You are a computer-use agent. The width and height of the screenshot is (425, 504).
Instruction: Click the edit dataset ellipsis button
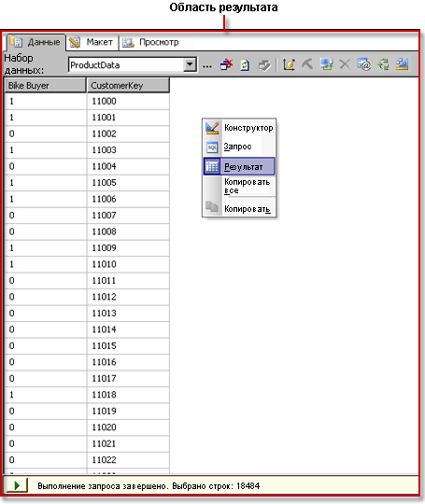tap(207, 65)
